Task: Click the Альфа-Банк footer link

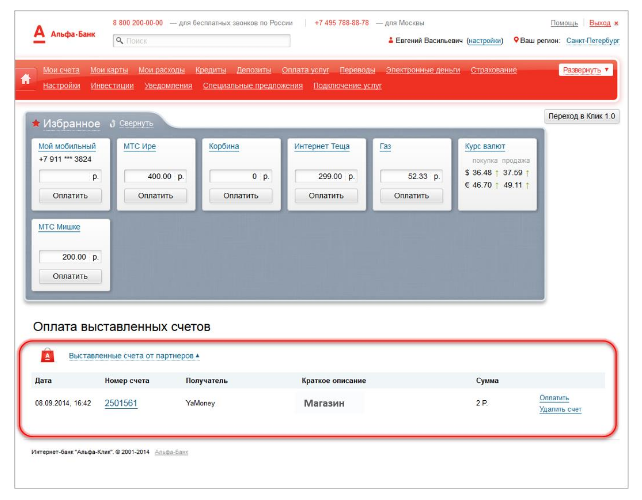Action: [x=171, y=452]
